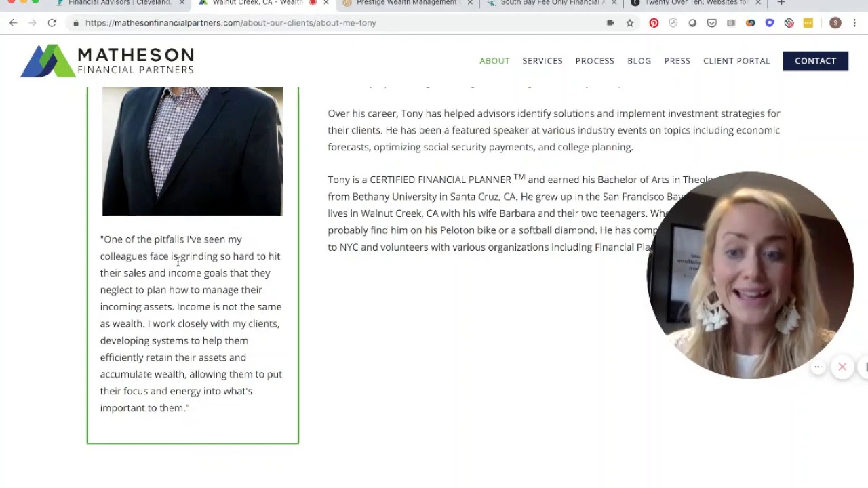Click the shield extension icon
868x488 pixels.
pos(673,23)
